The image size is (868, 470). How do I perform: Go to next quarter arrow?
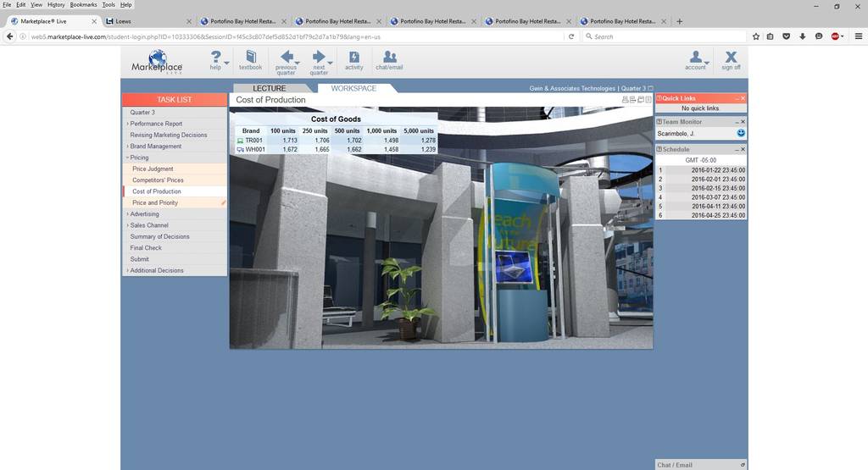click(319, 57)
